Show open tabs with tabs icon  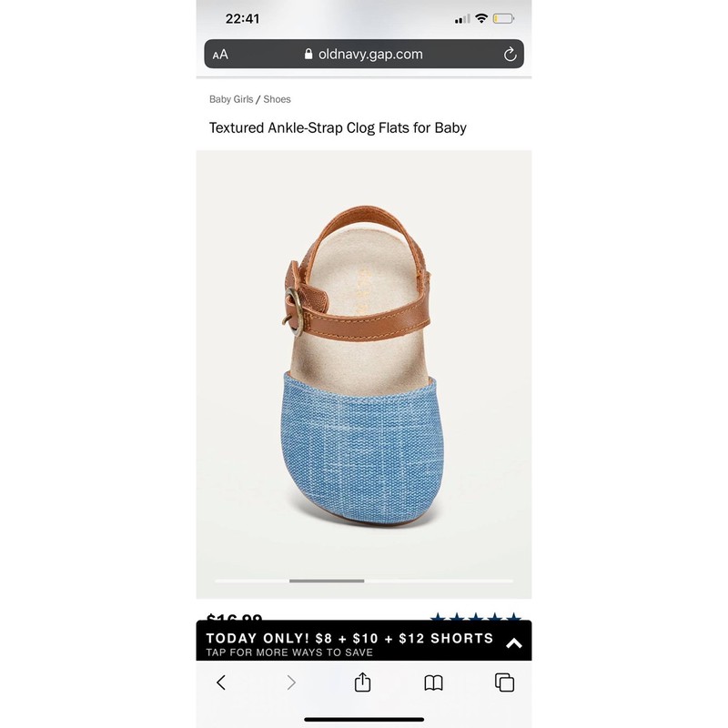pyautogui.click(x=505, y=682)
